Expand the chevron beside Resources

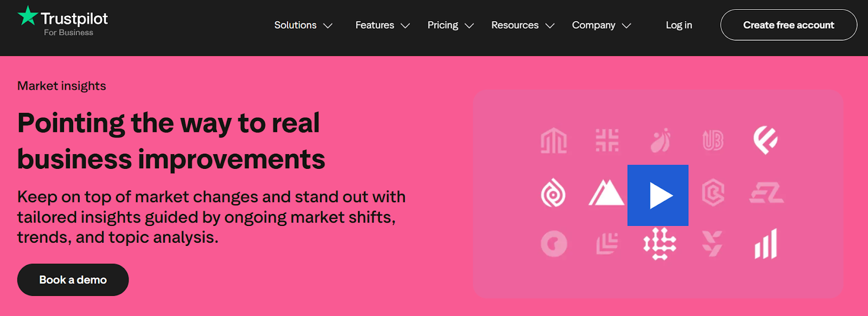tap(550, 26)
